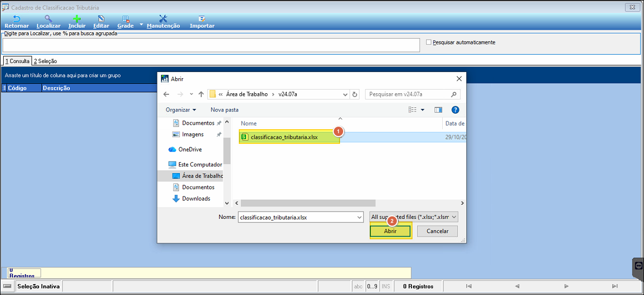644x295 pixels.
Task: Click the keyboard icon in status bar
Action: pyautogui.click(x=7, y=286)
